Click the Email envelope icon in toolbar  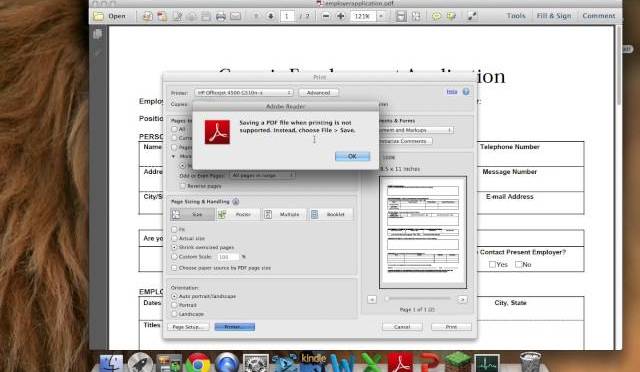(x=236, y=16)
